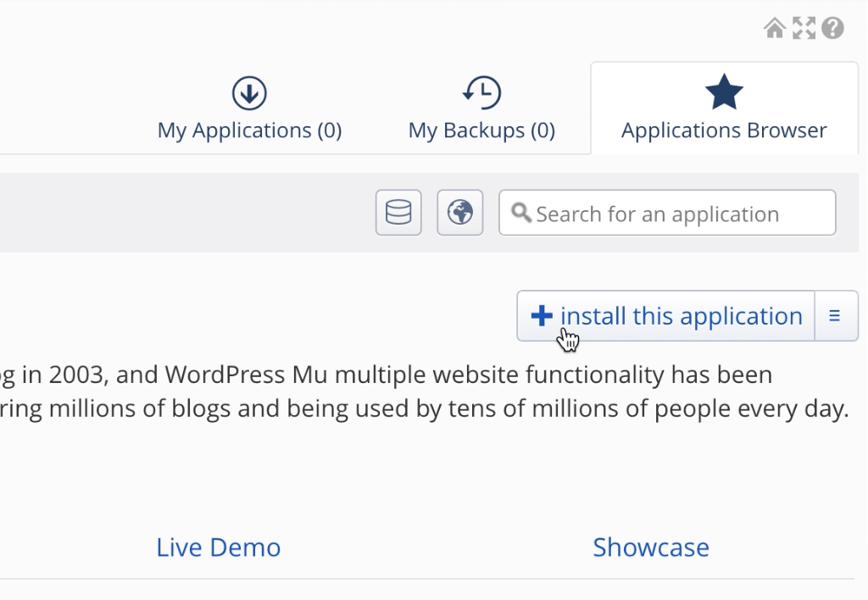Click the blue plus icon on install button

(x=542, y=315)
